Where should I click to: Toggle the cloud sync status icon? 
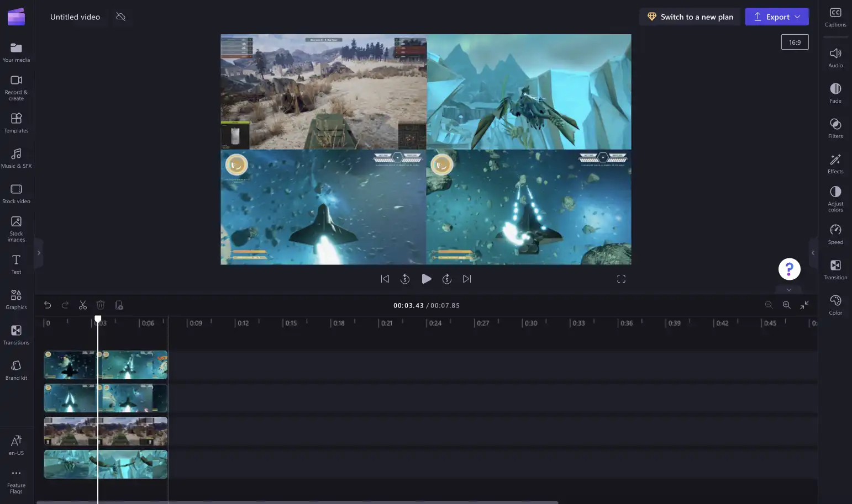pyautogui.click(x=120, y=17)
